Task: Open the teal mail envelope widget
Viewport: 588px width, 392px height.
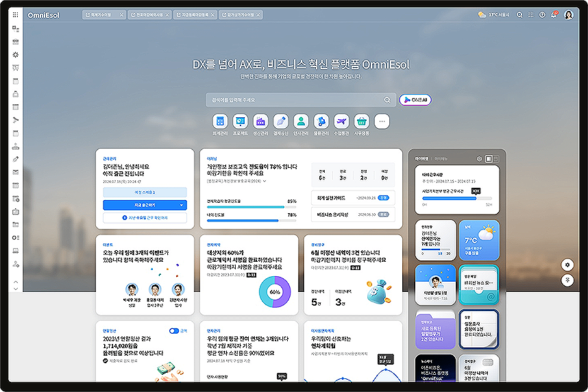Action: [x=479, y=284]
